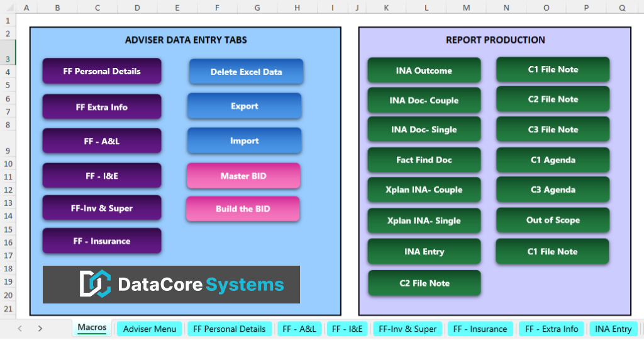This screenshot has width=644, height=340.
Task: Select row 1 header
Action: pos(8,21)
